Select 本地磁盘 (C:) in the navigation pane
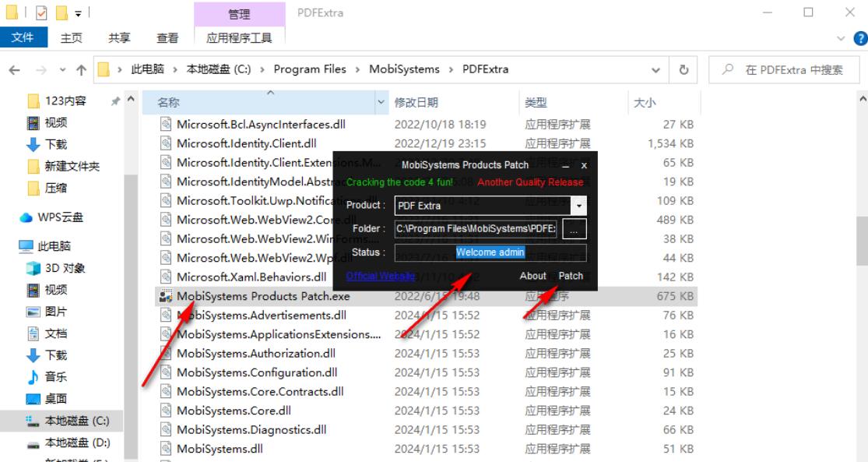This screenshot has width=868, height=462. pyautogui.click(x=76, y=421)
